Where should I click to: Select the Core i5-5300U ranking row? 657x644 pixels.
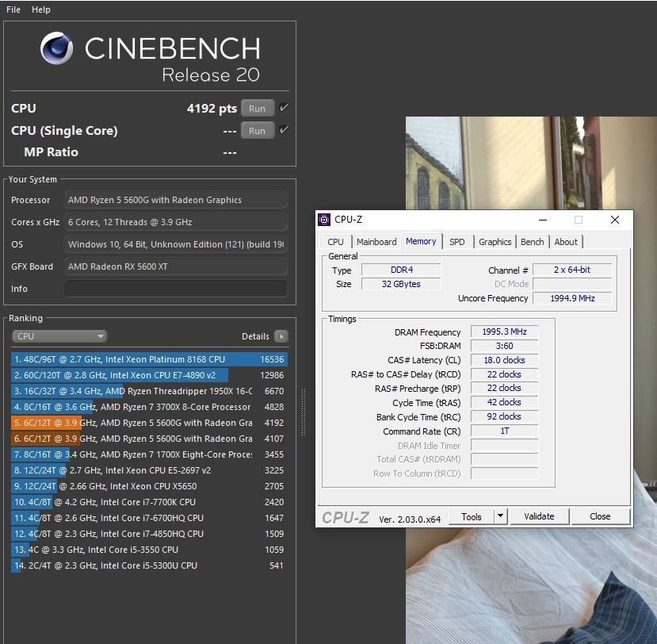point(149,565)
